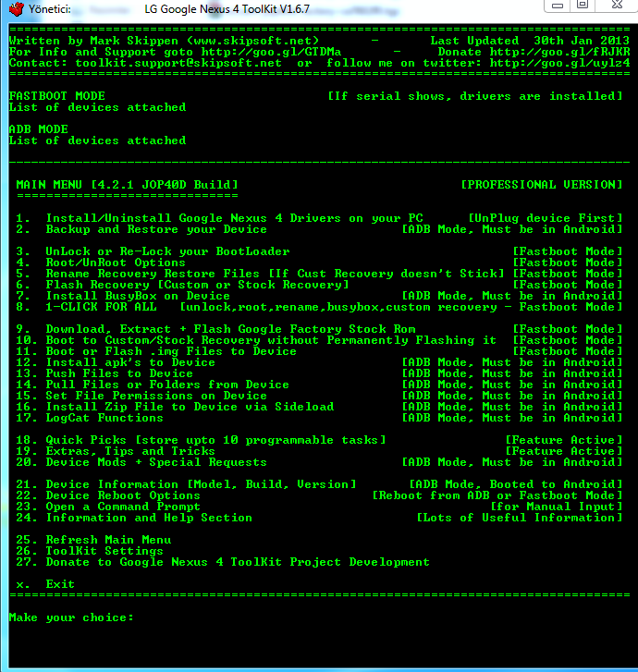Click the 'FASTBOOT MODE' heading
This screenshot has width=638, height=672.
point(57,95)
